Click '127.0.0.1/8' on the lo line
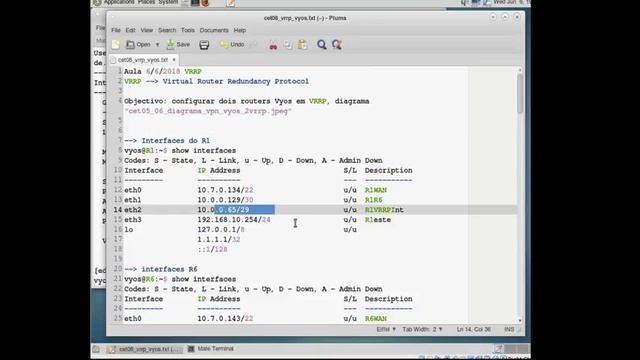 (x=221, y=229)
